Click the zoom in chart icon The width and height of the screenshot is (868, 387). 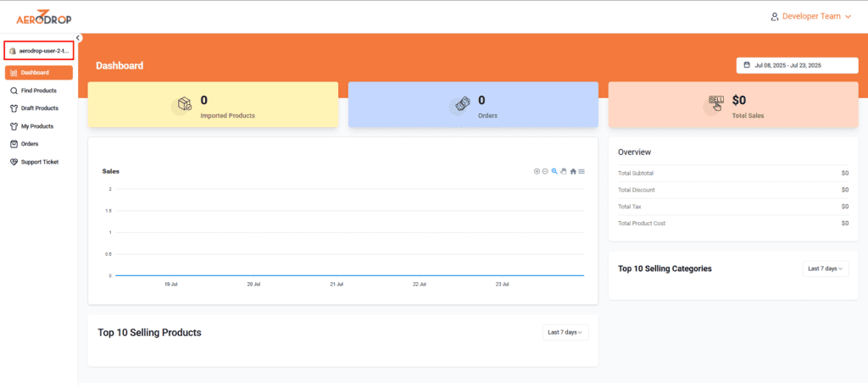tap(537, 171)
